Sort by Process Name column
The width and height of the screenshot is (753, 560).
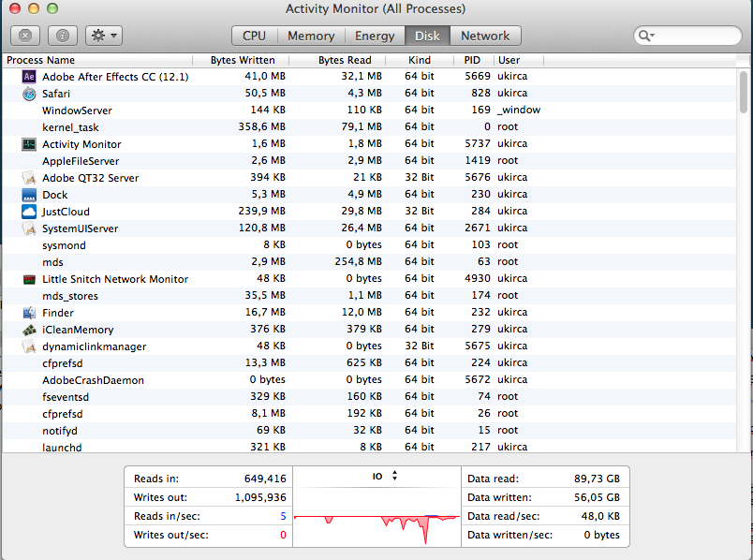[x=97, y=60]
